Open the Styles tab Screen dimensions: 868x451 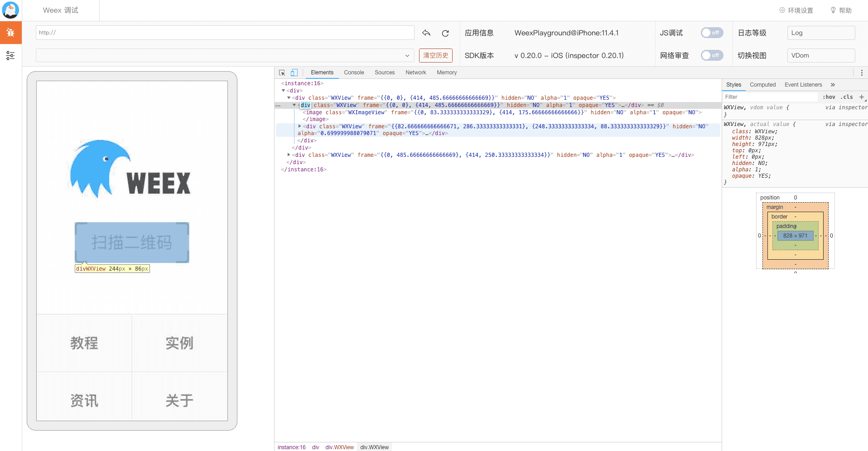click(733, 85)
